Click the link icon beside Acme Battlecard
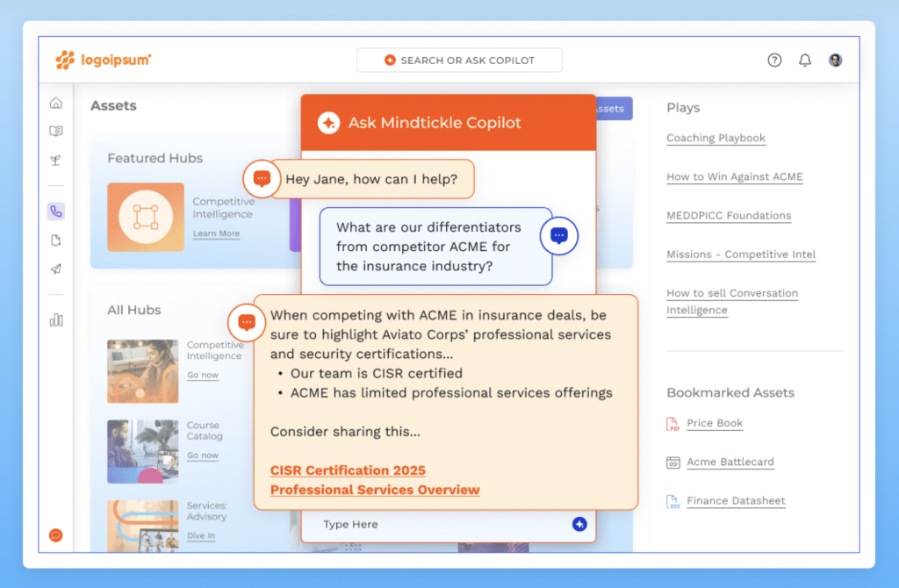The width and height of the screenshot is (899, 588). pos(673,463)
